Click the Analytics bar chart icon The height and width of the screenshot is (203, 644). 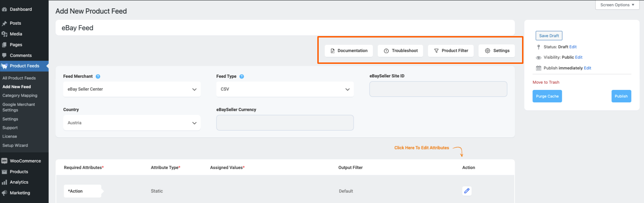tap(5, 182)
